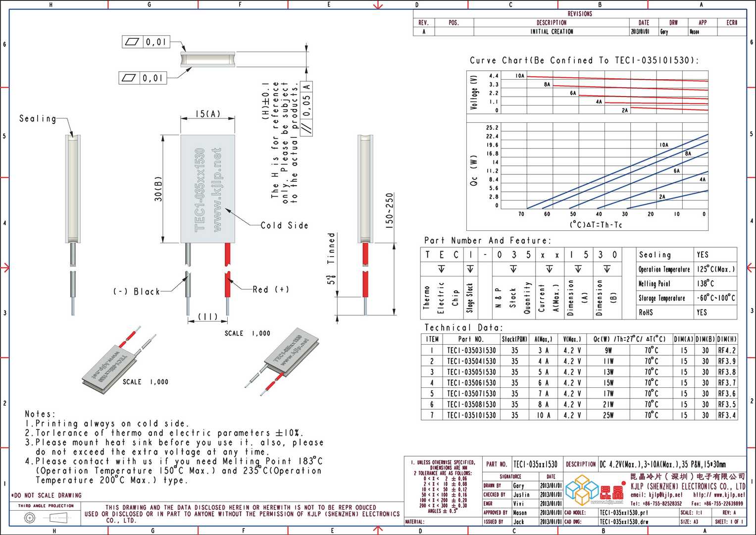This screenshot has width=756, height=535.
Task: Click the 150~250 wire length dimension
Action: click(x=390, y=210)
